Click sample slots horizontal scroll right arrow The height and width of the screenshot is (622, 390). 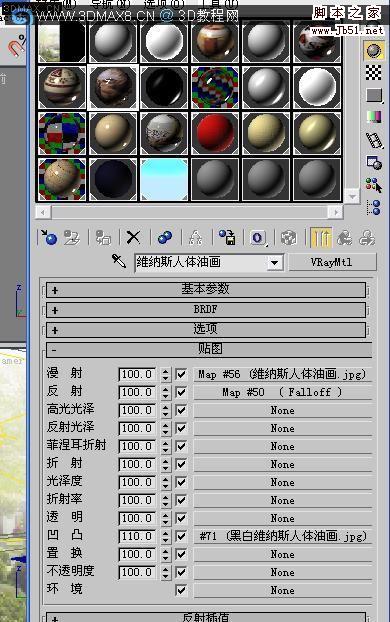pos(336,212)
